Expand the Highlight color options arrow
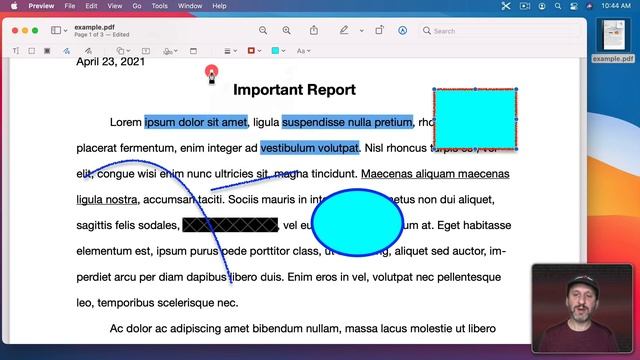The width and height of the screenshot is (640, 360). tap(362, 31)
